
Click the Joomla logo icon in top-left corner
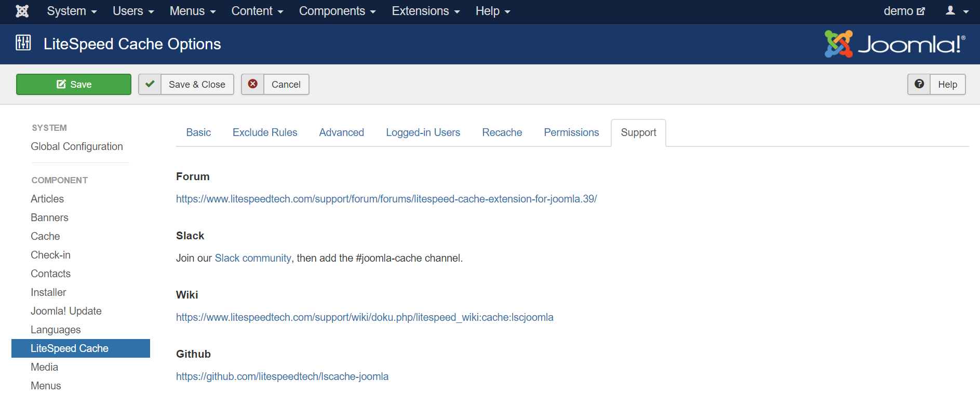click(22, 11)
